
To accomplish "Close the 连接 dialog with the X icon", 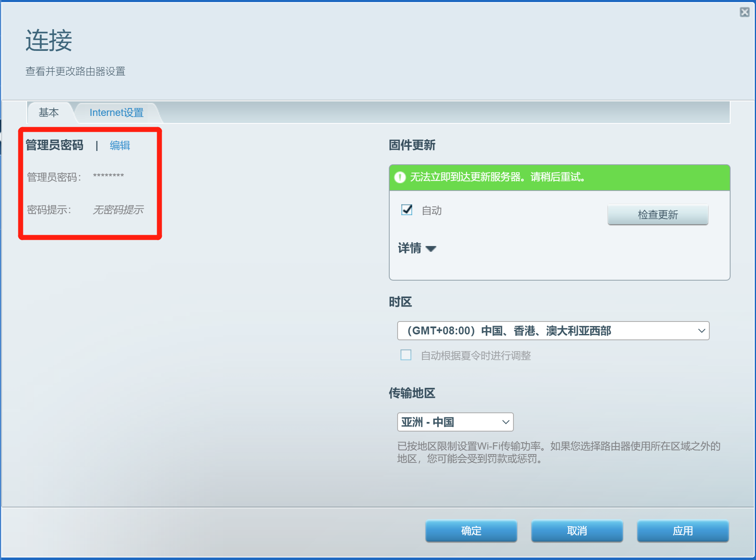I will tap(745, 12).
